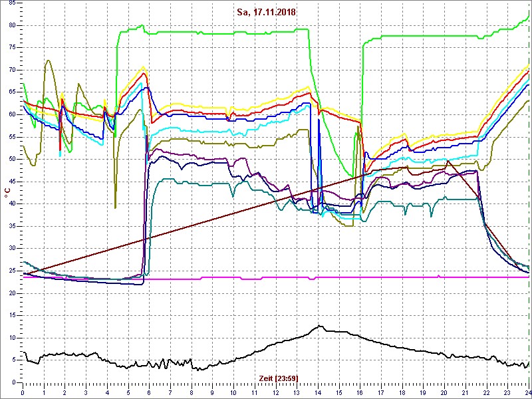The height and width of the screenshot is (399, 532).
Task: Select the 40 label on the temperature axis
Action: coord(11,204)
